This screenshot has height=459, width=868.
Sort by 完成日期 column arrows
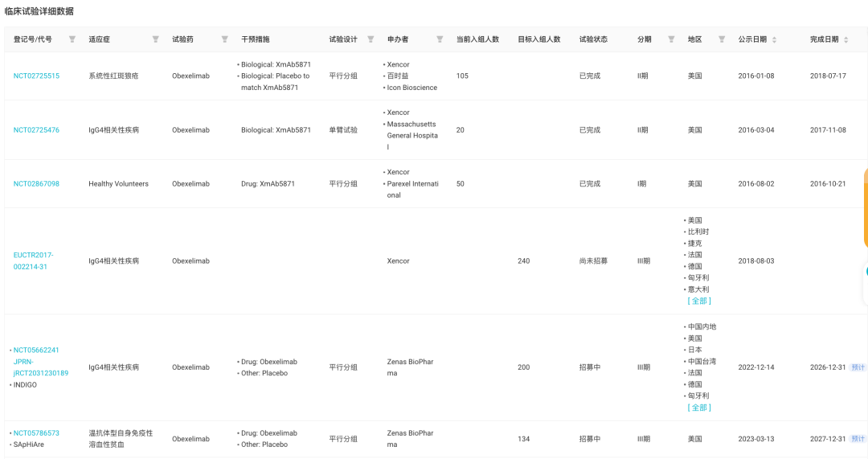[x=845, y=40]
